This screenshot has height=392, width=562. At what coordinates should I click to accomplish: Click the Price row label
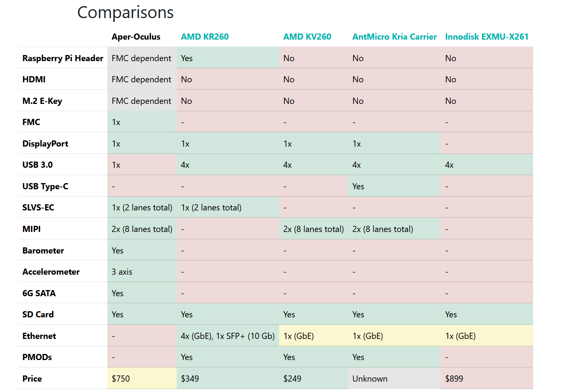tap(32, 379)
